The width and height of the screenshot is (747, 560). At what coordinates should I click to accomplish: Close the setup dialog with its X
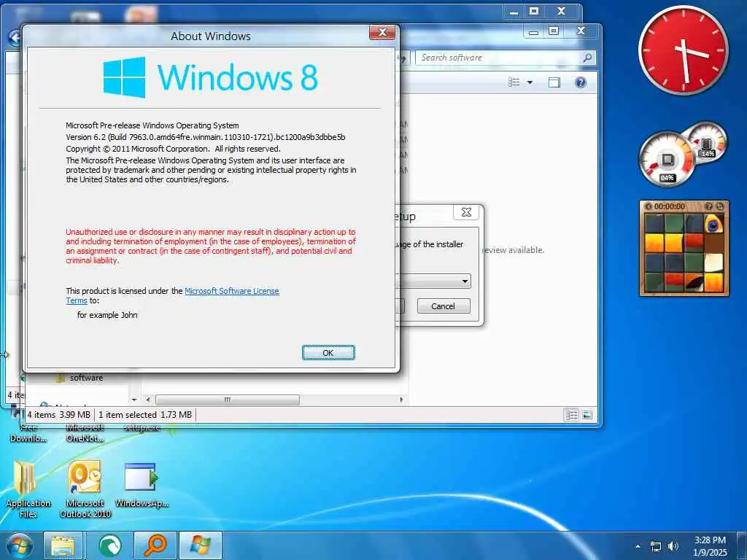(x=466, y=212)
